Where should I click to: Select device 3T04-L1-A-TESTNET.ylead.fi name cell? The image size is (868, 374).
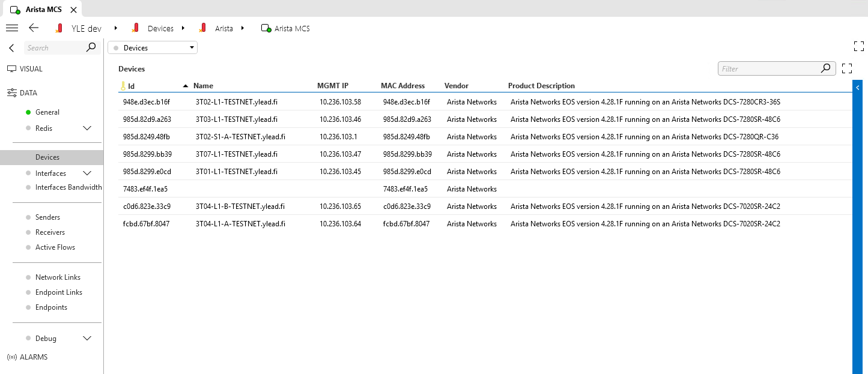[x=240, y=224]
